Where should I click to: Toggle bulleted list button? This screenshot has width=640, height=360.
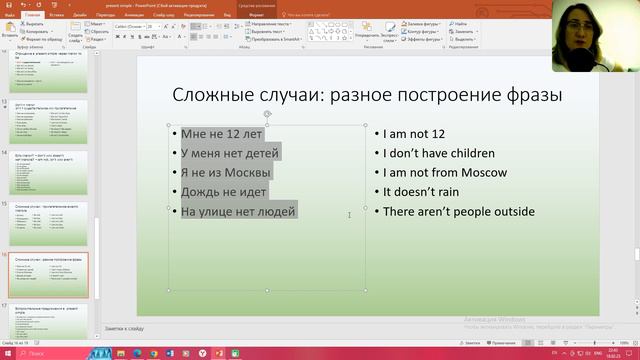click(196, 27)
